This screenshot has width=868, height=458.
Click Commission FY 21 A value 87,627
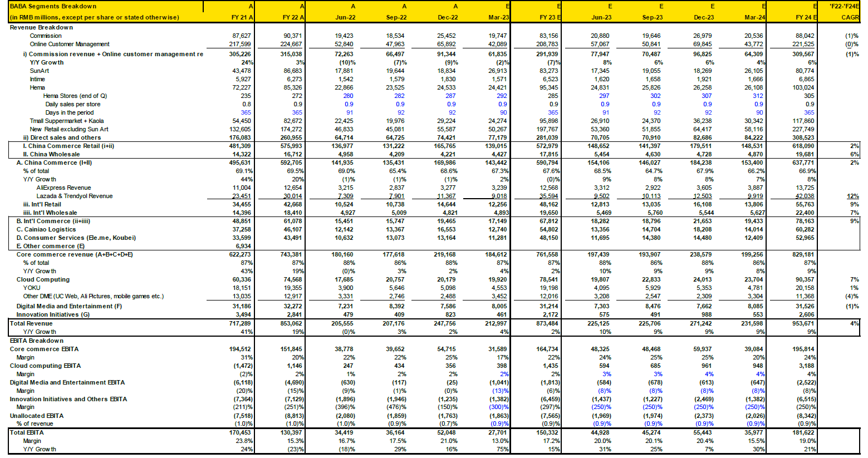pos(242,36)
